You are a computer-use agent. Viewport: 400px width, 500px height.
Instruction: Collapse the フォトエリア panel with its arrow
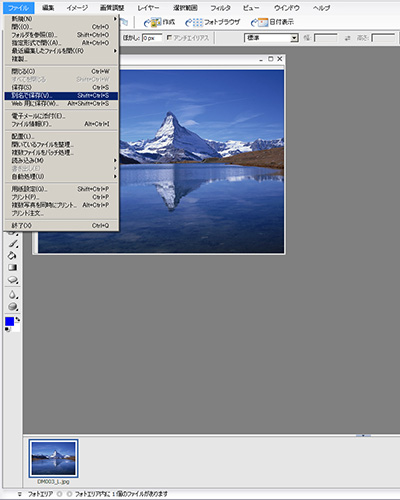click(20, 494)
